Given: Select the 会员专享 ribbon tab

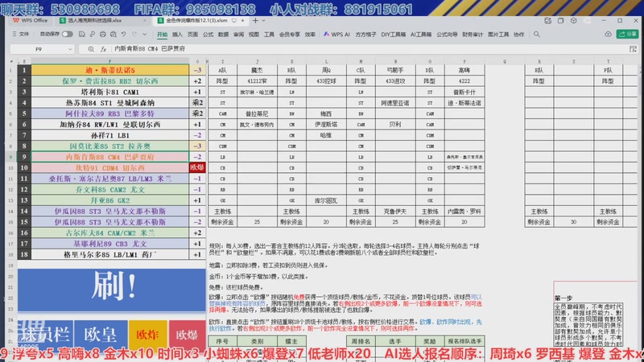Looking at the screenshot, I should click(289, 35).
